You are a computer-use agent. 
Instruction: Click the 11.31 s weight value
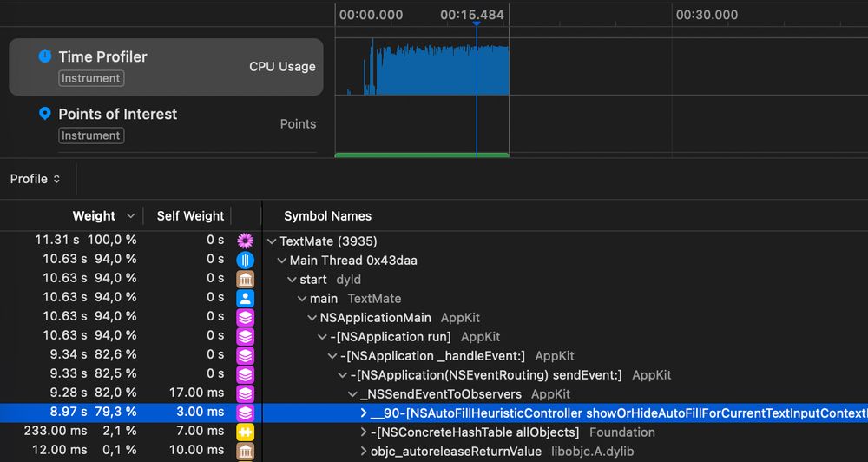[x=56, y=240]
